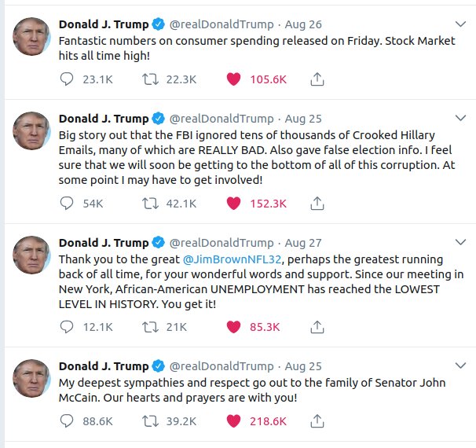Expand the tweet options chevron on Aug 26 tweet

click(459, 24)
